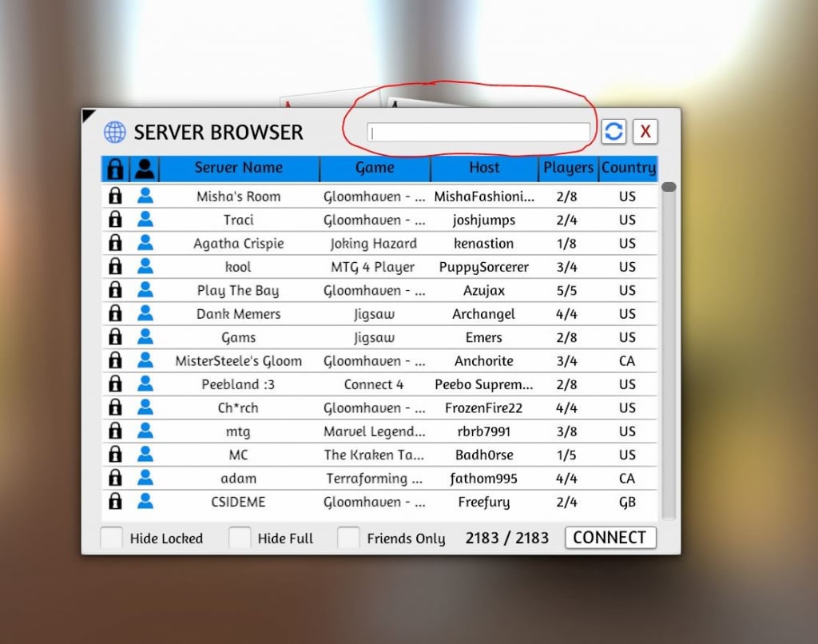This screenshot has height=644, width=818.
Task: Click host name joshjumps
Action: point(483,221)
